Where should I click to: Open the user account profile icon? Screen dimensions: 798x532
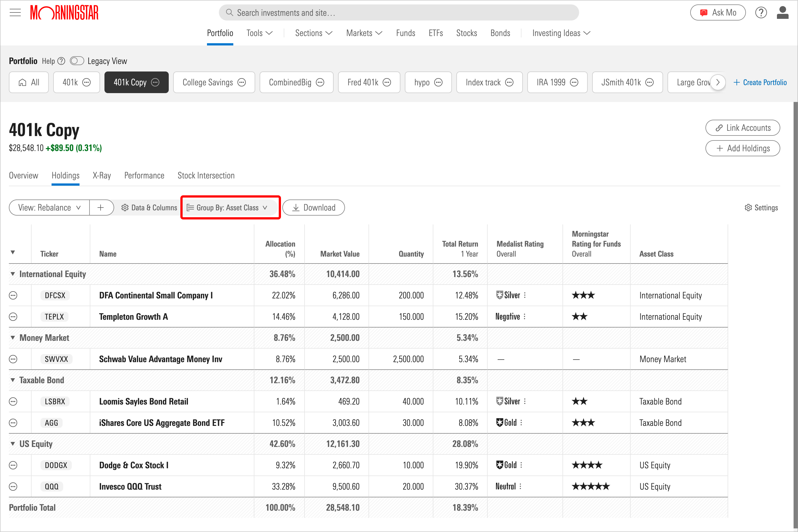pos(782,12)
